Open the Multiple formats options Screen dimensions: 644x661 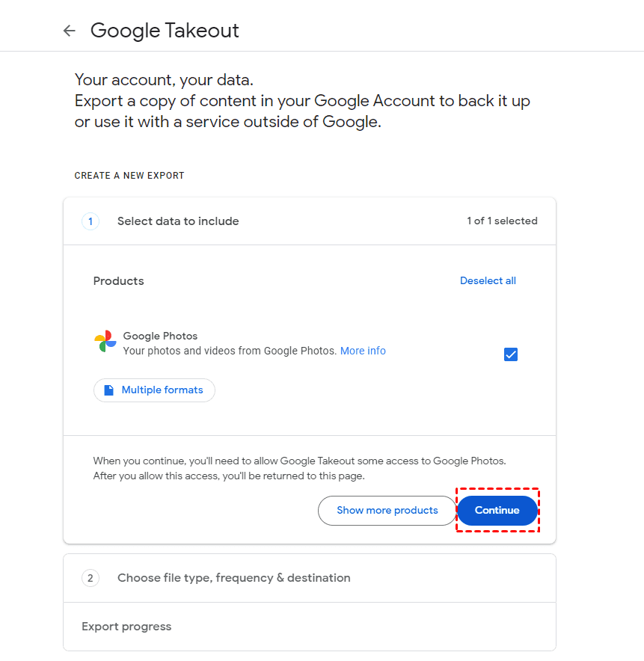pyautogui.click(x=155, y=390)
